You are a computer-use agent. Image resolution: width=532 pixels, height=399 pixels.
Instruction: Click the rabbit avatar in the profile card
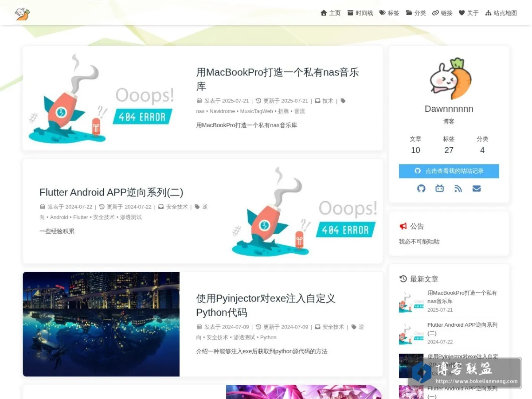coord(449,78)
